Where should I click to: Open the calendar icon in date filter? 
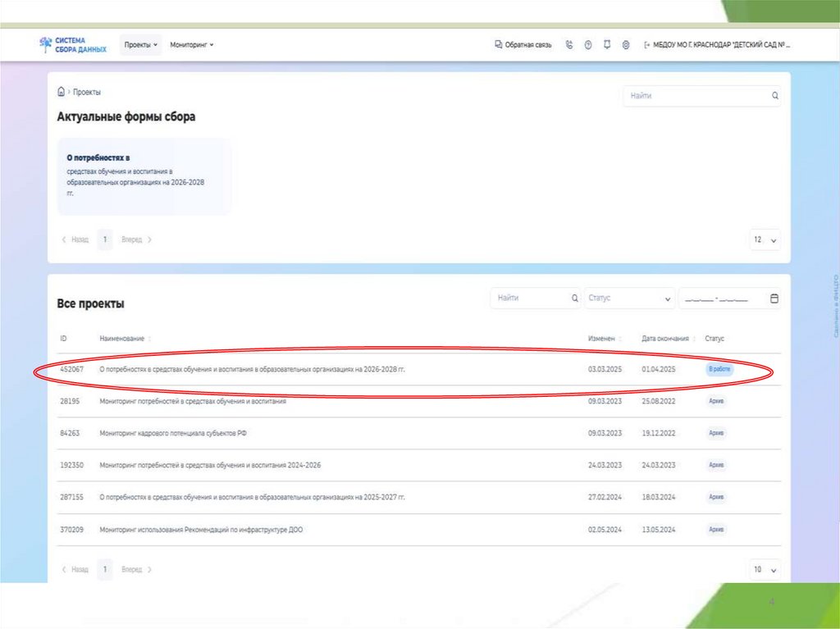click(x=774, y=299)
